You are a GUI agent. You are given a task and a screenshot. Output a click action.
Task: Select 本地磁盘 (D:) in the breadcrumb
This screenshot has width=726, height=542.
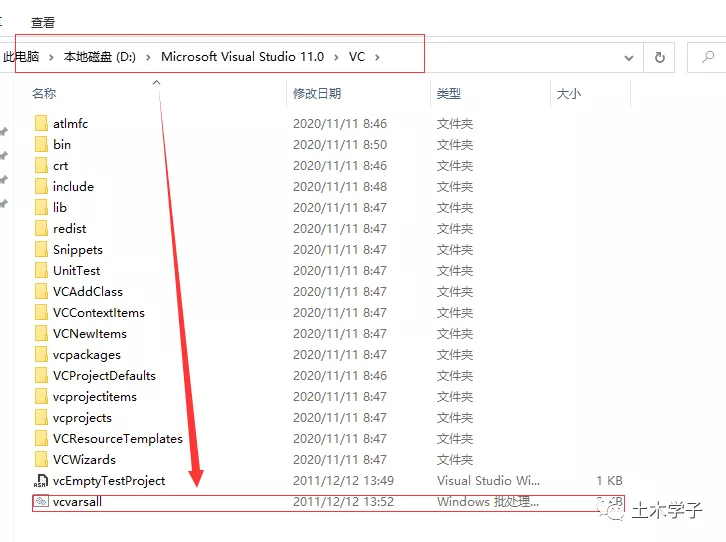[100, 56]
